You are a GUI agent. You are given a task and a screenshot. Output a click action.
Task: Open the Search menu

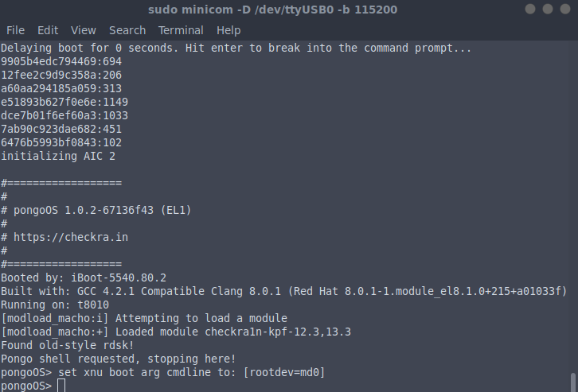click(127, 30)
